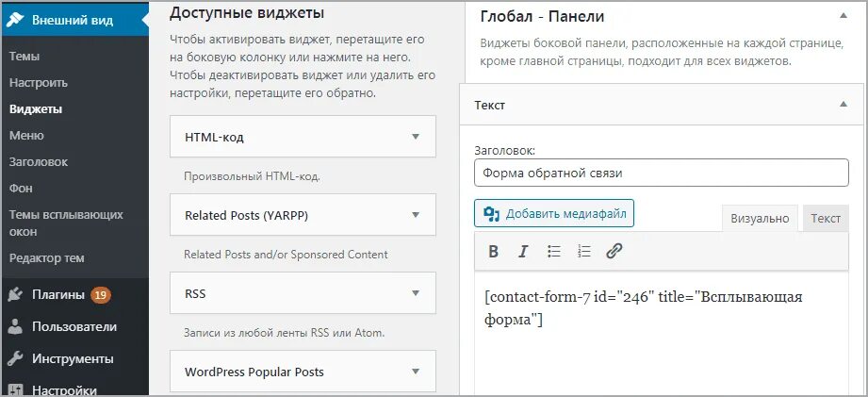Toggle bold formatting in the editor toolbar
This screenshot has width=868, height=397.
[493, 251]
